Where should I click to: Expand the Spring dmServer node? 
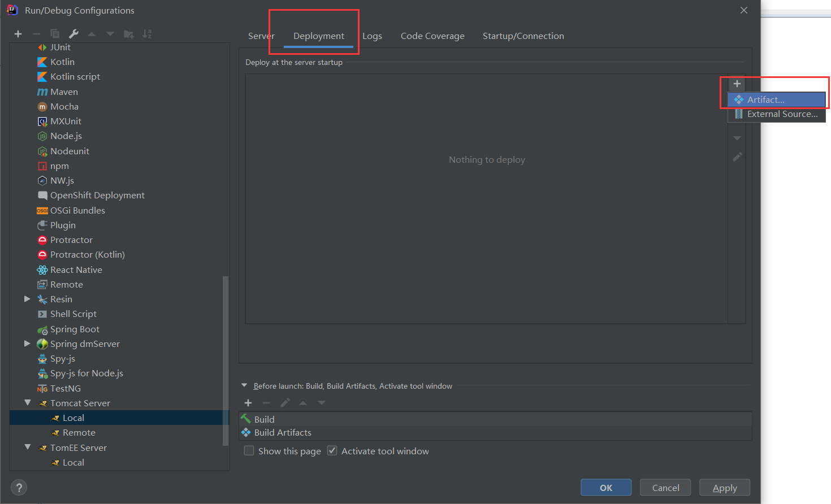(x=27, y=344)
